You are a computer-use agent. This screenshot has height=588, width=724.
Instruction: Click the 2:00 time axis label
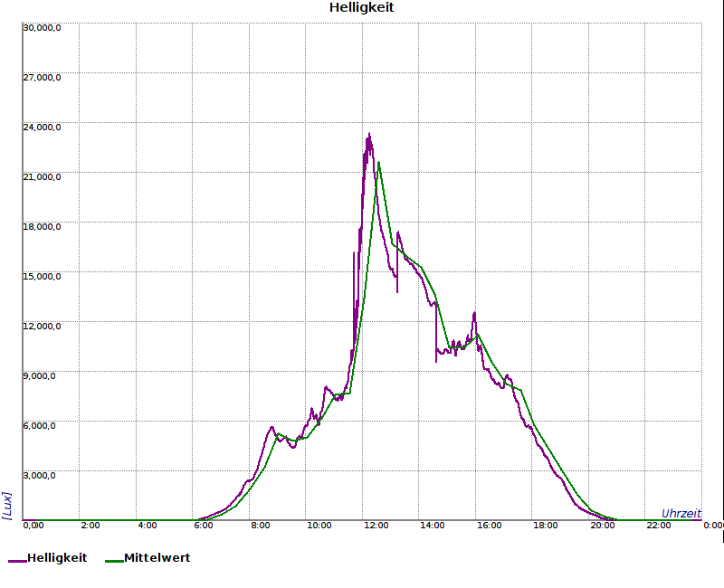[x=90, y=526]
